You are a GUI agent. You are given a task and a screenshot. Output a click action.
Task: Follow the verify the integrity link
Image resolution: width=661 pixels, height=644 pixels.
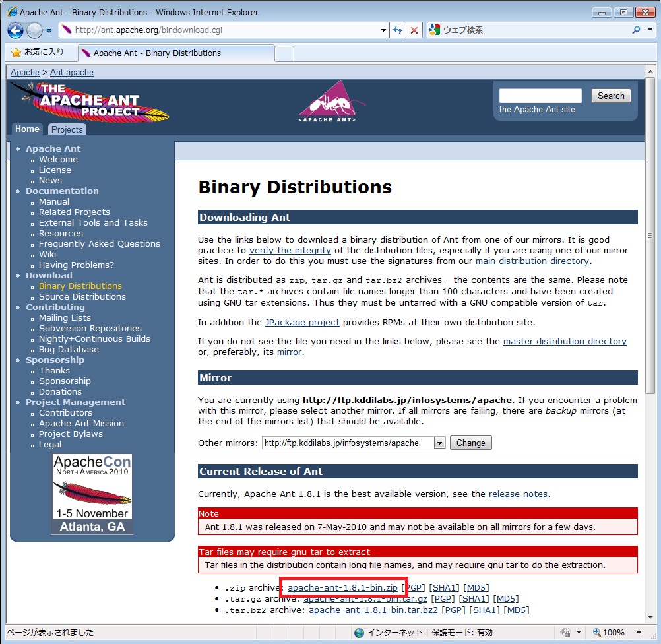[x=290, y=250]
